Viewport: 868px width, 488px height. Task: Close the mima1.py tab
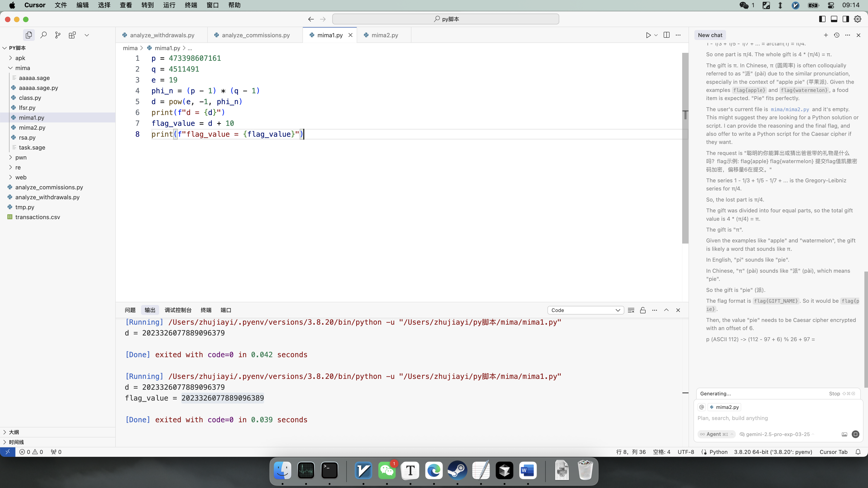click(350, 35)
